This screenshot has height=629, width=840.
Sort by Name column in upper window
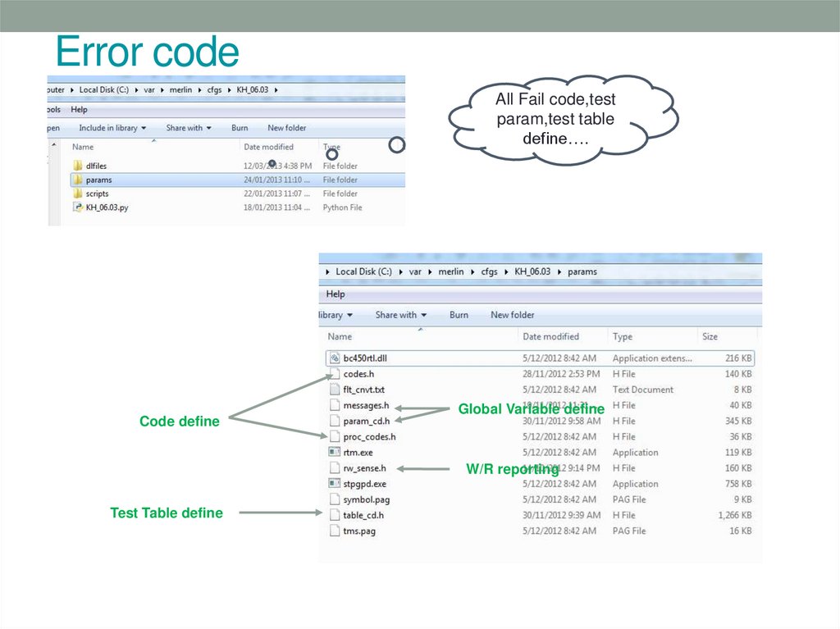click(x=83, y=147)
